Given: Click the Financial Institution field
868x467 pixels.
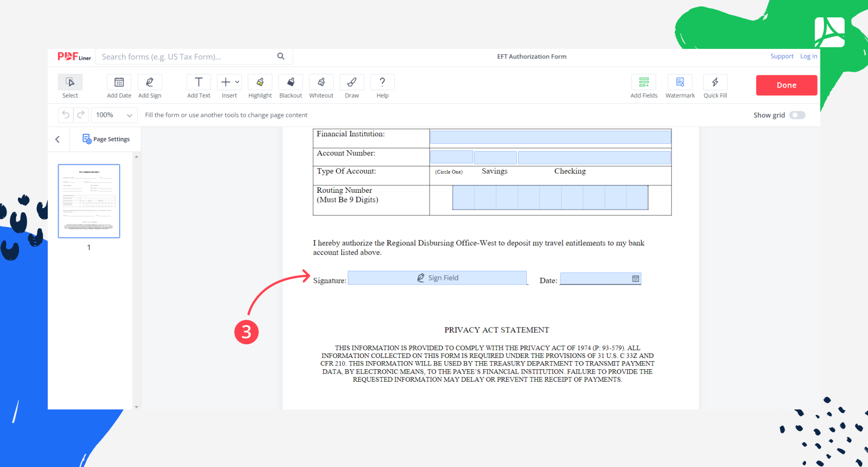Looking at the screenshot, I should coord(551,137).
